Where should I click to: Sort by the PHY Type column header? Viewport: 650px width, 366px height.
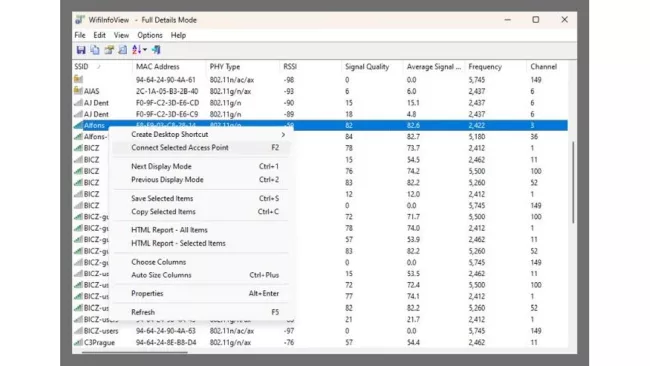(243, 67)
